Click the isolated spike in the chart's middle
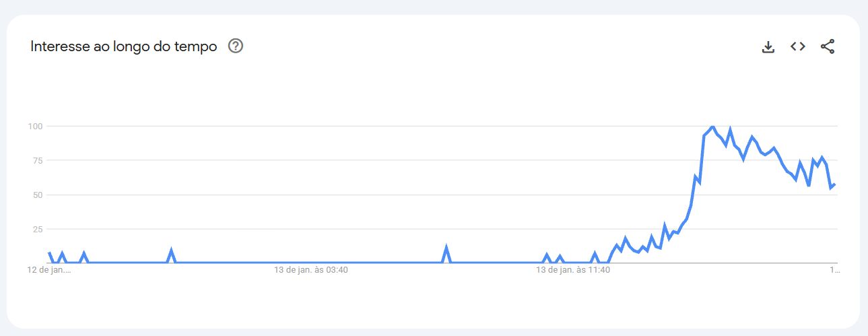This screenshot has height=336, width=868. click(446, 248)
